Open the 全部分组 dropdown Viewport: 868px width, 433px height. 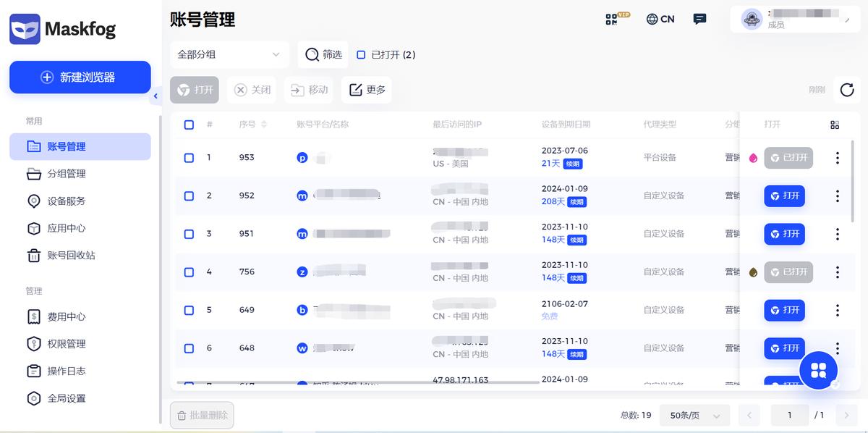coord(229,54)
